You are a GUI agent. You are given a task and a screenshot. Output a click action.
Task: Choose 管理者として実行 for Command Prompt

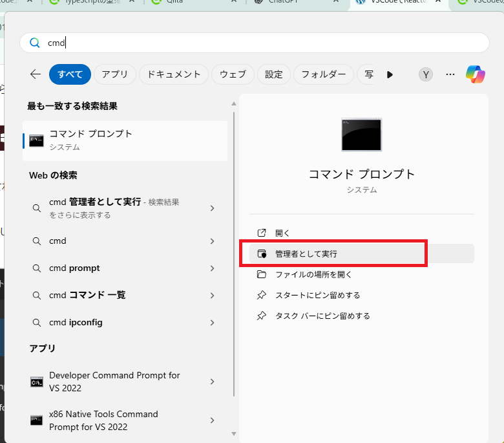362,254
